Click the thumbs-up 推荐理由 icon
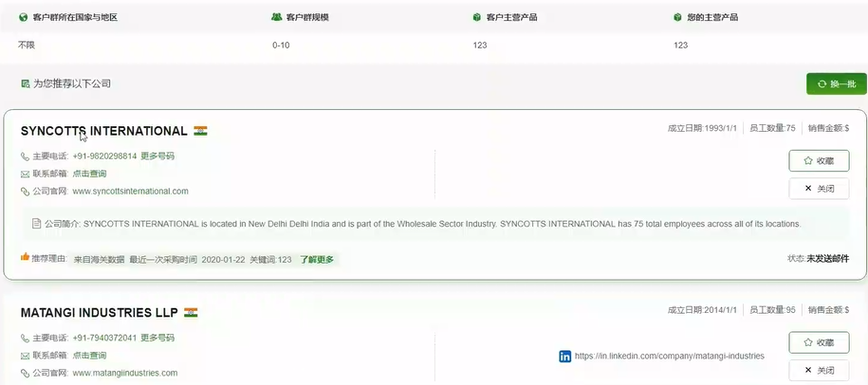This screenshot has height=385, width=868. pos(26,258)
